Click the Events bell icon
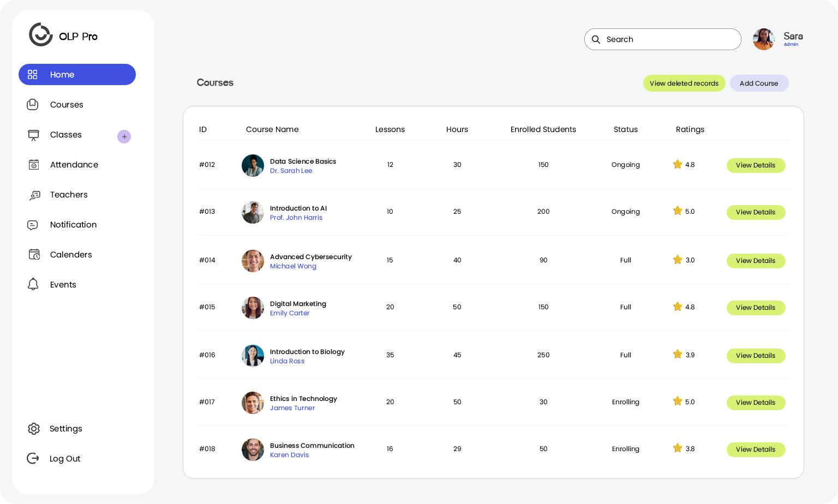838x504 pixels. click(33, 284)
